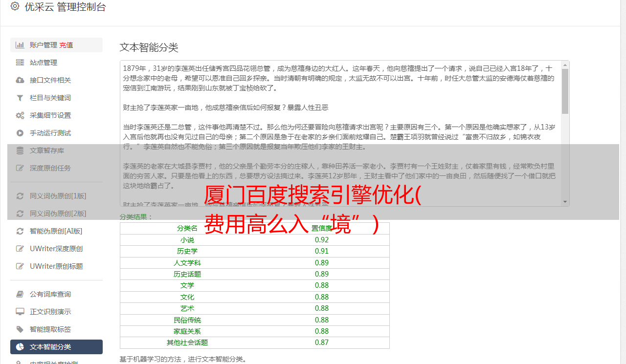626x364 pixels.
Task: Go to UWriter原创标题
Action: tap(56, 266)
